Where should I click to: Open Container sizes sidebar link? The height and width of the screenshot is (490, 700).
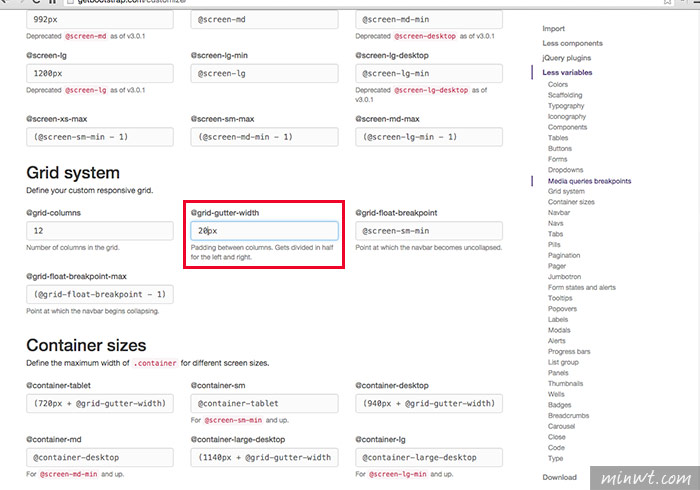pyautogui.click(x=571, y=202)
